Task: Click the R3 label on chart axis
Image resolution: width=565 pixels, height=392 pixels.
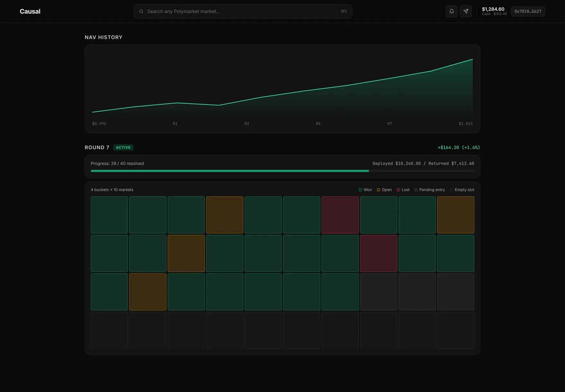Action: [247, 124]
